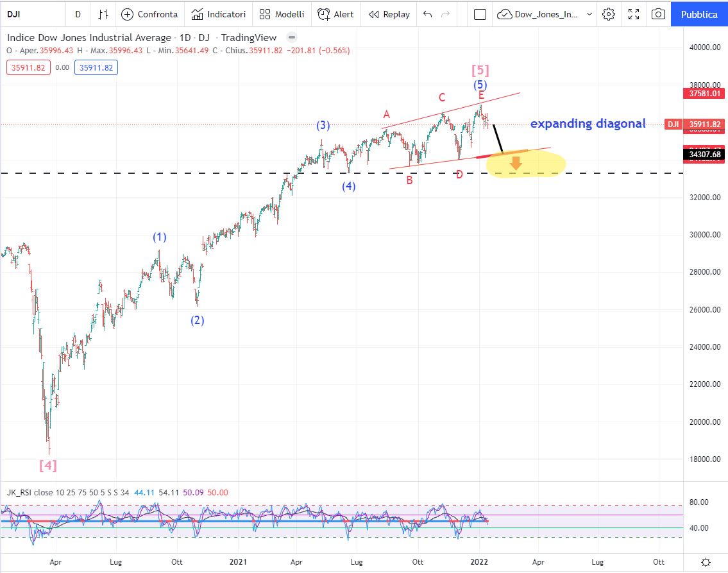Image resolution: width=728 pixels, height=573 pixels.
Task: Select the pink [4] wave label
Action: coord(48,465)
